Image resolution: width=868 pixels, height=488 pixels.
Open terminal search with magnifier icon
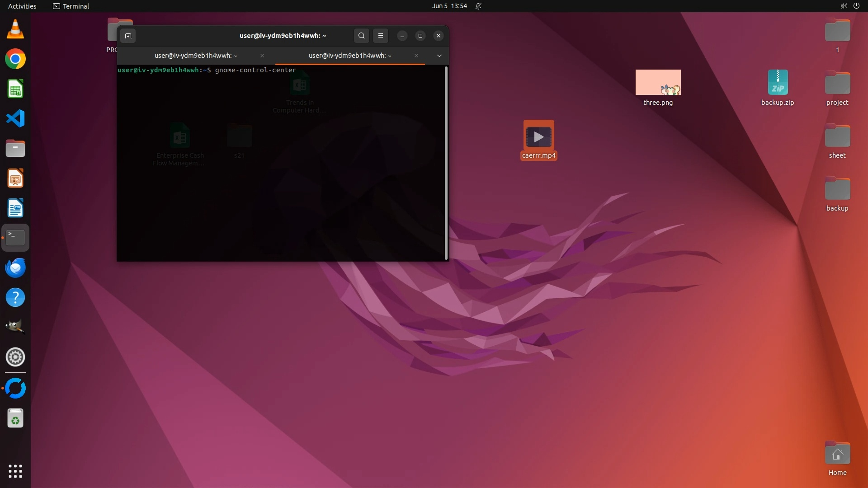(361, 36)
